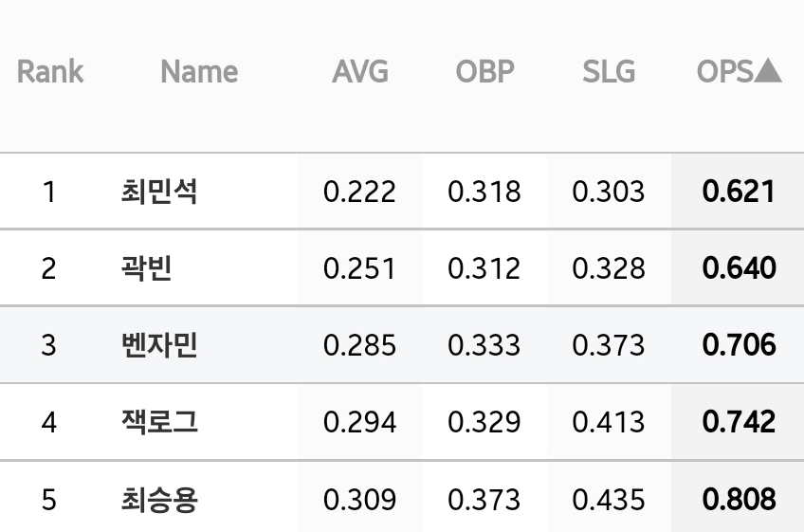The width and height of the screenshot is (804, 532).
Task: Open player 잭로그 profile link
Action: tap(159, 422)
